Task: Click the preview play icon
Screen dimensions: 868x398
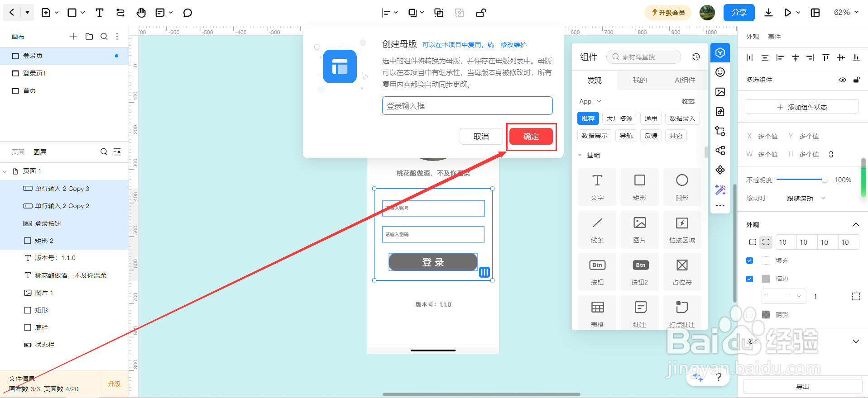Action: tap(788, 13)
